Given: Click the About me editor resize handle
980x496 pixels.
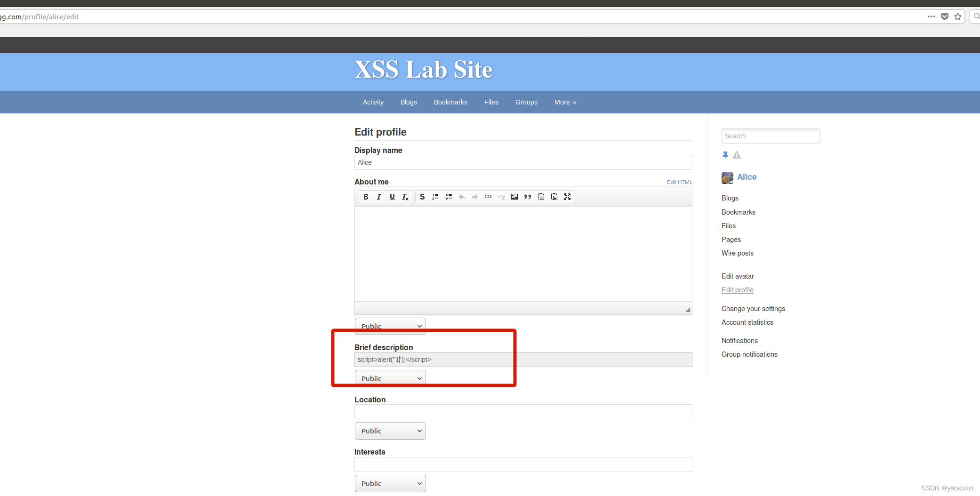Looking at the screenshot, I should tap(688, 309).
